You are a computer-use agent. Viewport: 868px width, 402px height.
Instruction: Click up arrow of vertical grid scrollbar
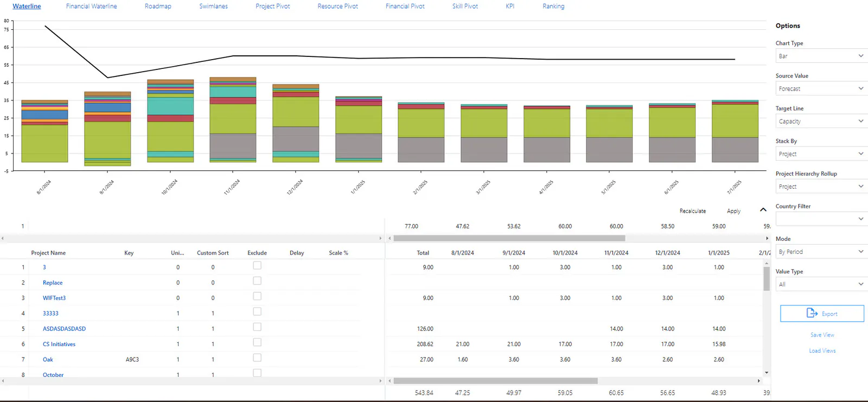(x=767, y=263)
